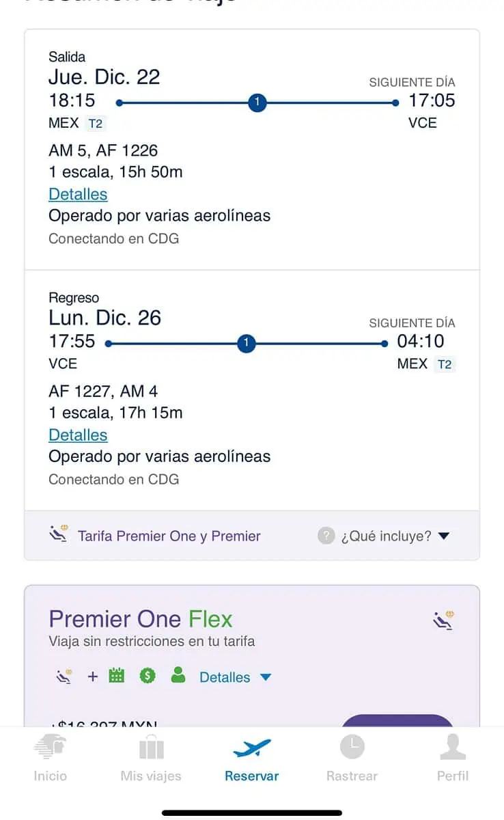Tap green dollar refund icon
The image size is (504, 820).
148,676
